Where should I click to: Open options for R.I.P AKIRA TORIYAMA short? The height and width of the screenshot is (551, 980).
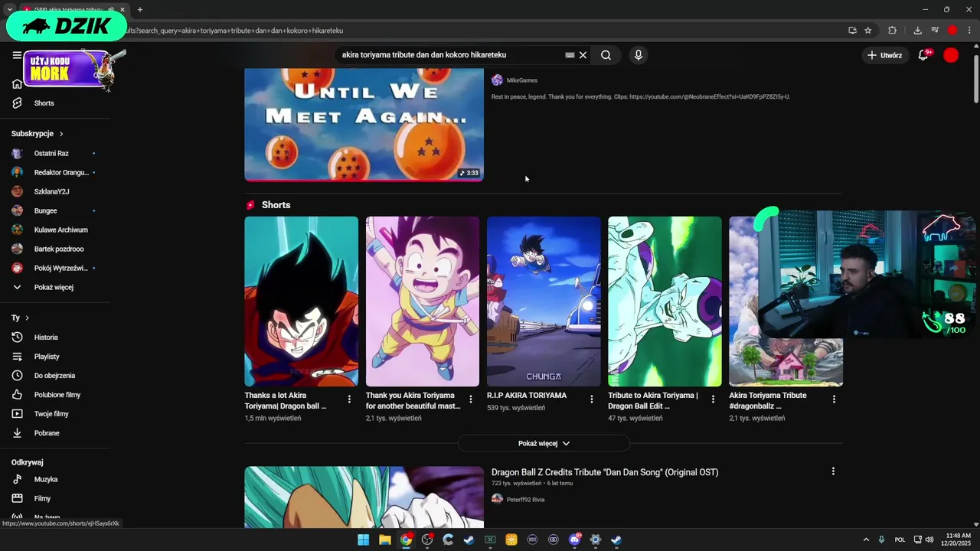pyautogui.click(x=591, y=399)
